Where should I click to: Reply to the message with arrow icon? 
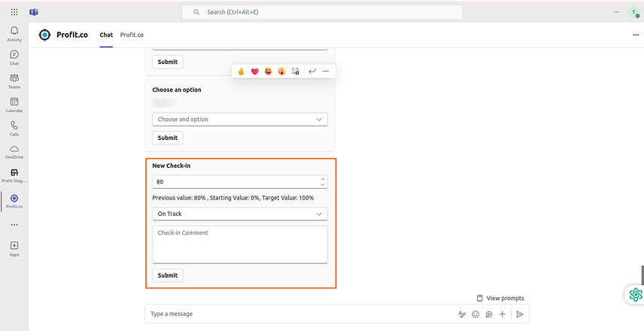[x=312, y=71]
